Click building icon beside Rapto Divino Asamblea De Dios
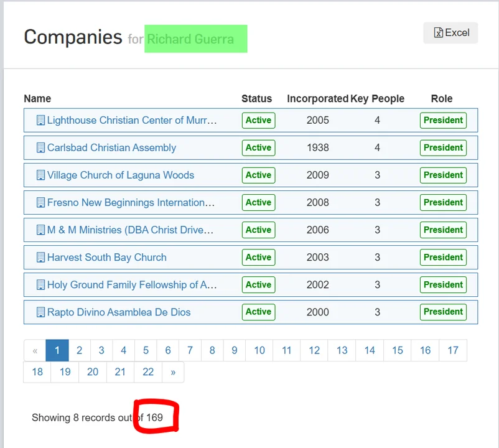 pyautogui.click(x=41, y=312)
